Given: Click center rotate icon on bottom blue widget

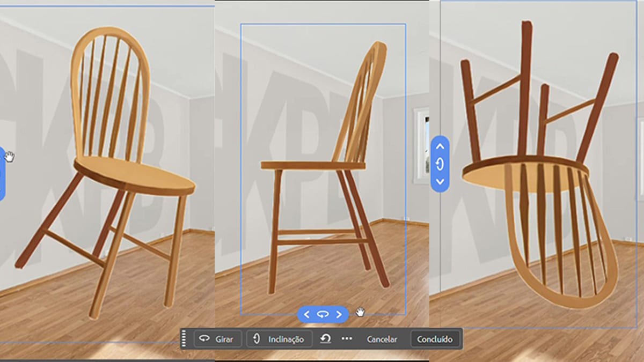Looking at the screenshot, I should [x=323, y=315].
